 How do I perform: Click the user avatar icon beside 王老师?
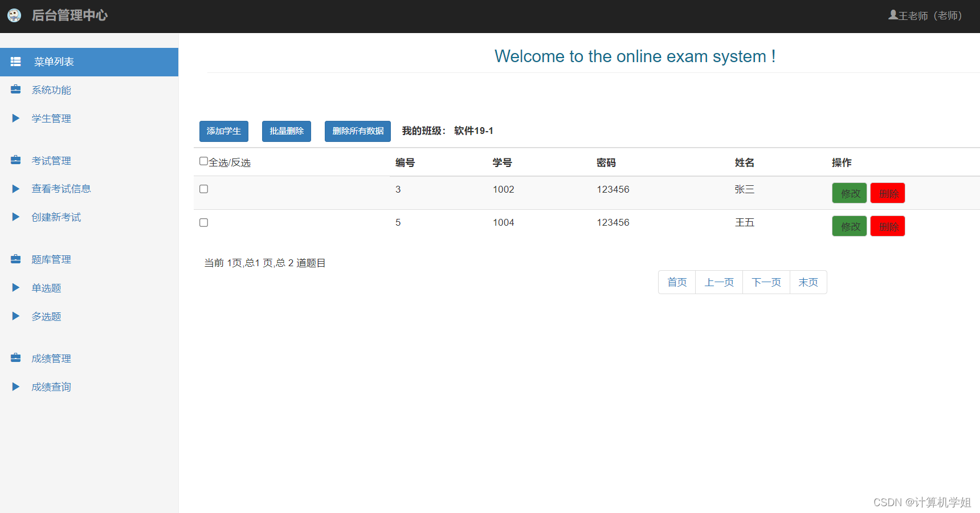(x=893, y=15)
